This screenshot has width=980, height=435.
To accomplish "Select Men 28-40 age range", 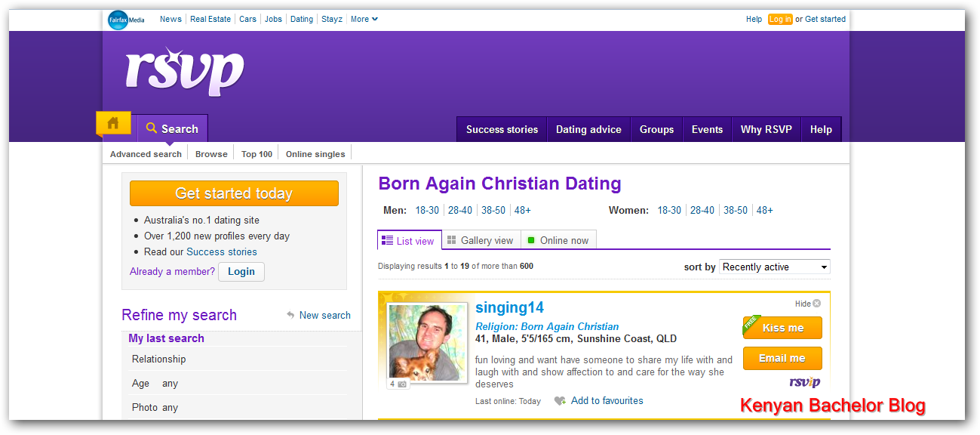I will click(460, 211).
